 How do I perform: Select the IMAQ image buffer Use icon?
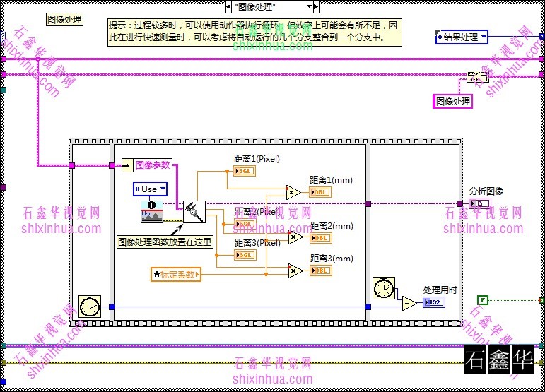[x=151, y=212]
